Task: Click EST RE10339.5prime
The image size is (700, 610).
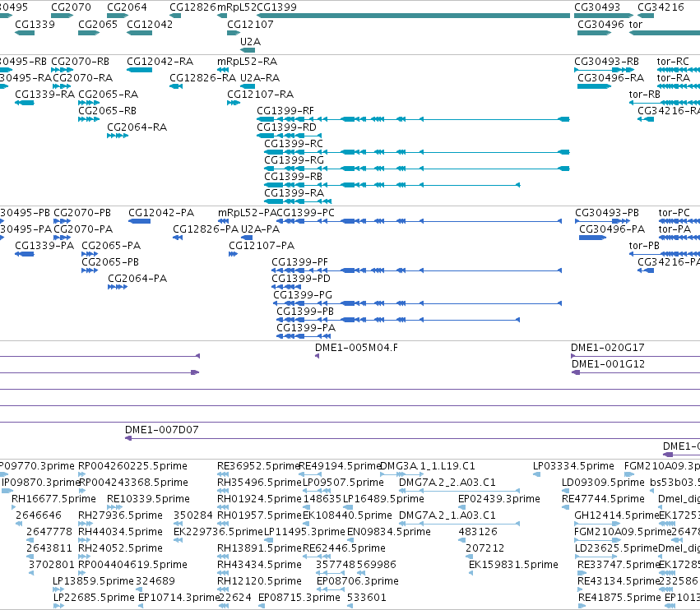Action: (148, 499)
